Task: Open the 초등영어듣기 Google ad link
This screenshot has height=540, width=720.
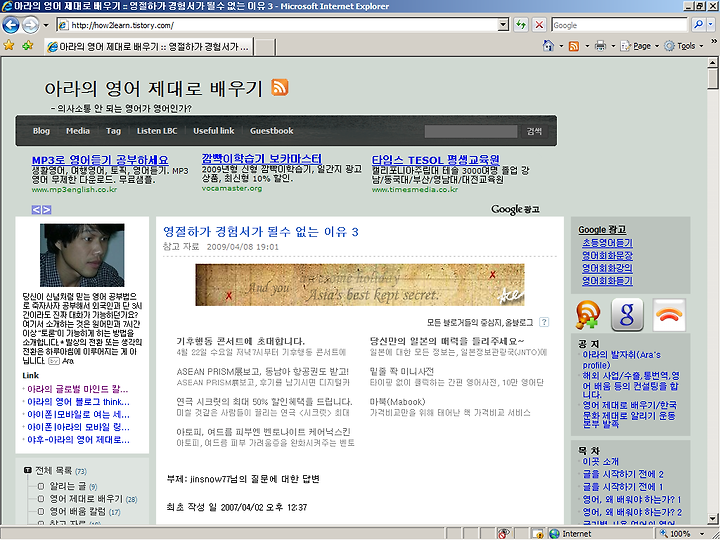Action: [x=608, y=243]
